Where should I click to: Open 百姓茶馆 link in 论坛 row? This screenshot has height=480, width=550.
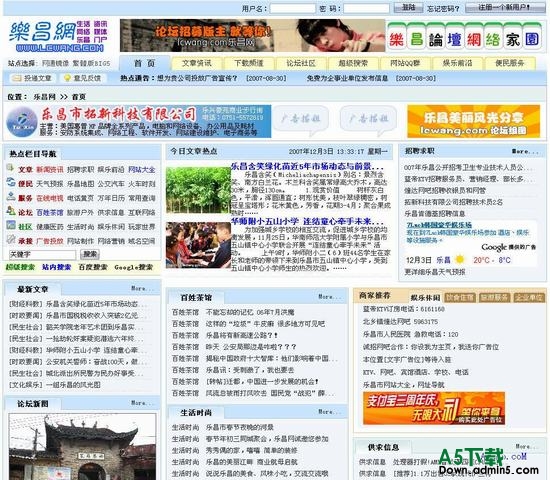pos(50,212)
